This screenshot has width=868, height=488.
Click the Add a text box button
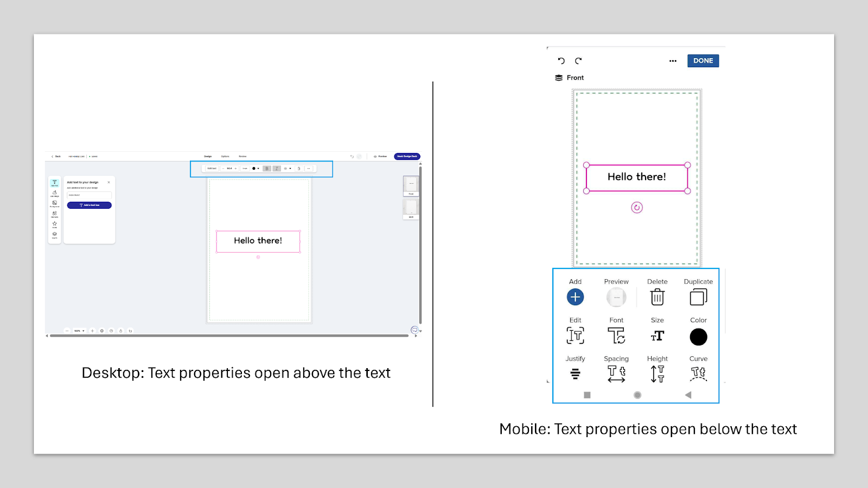point(90,205)
